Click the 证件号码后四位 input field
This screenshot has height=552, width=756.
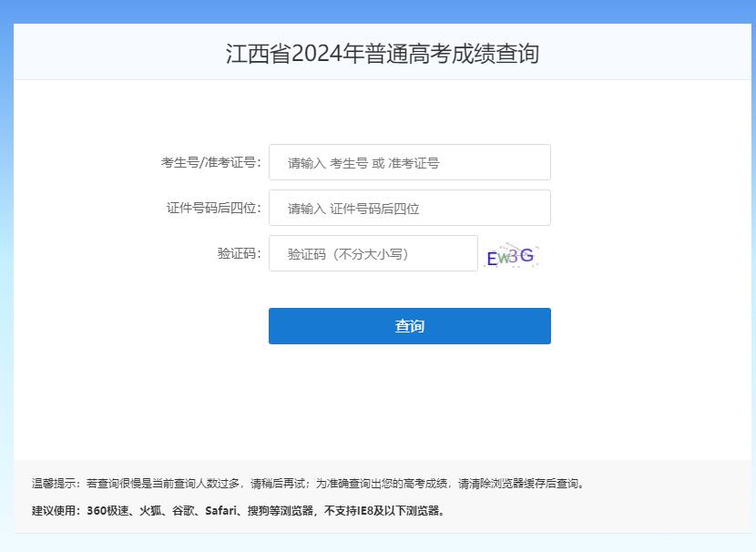(410, 208)
